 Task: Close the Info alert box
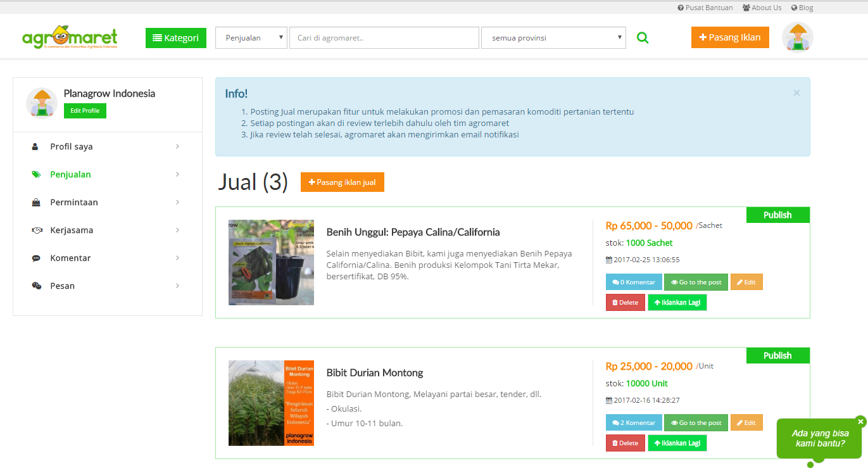point(796,93)
